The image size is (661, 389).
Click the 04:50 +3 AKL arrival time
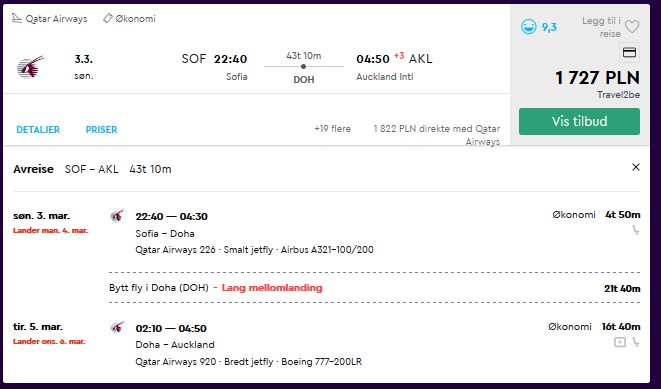(394, 59)
